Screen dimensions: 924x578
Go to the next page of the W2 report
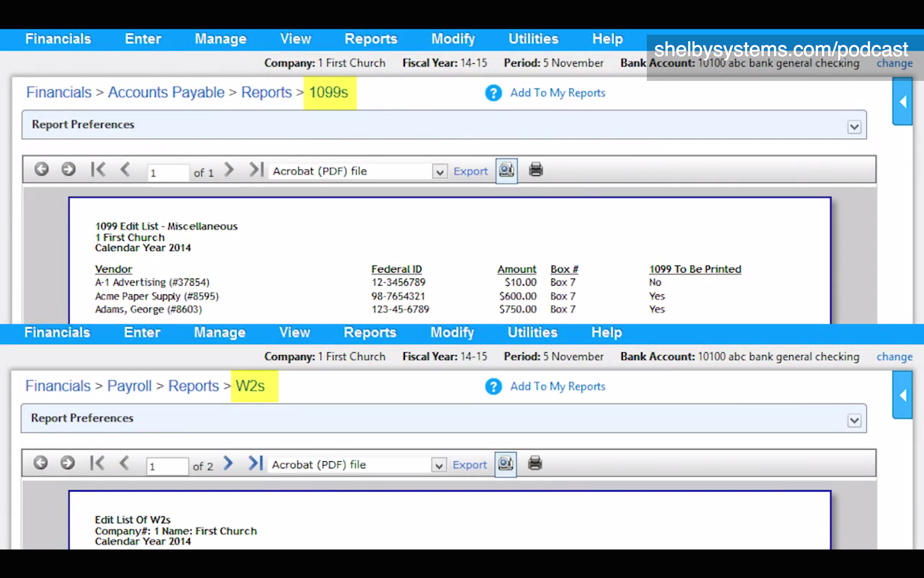pos(228,464)
